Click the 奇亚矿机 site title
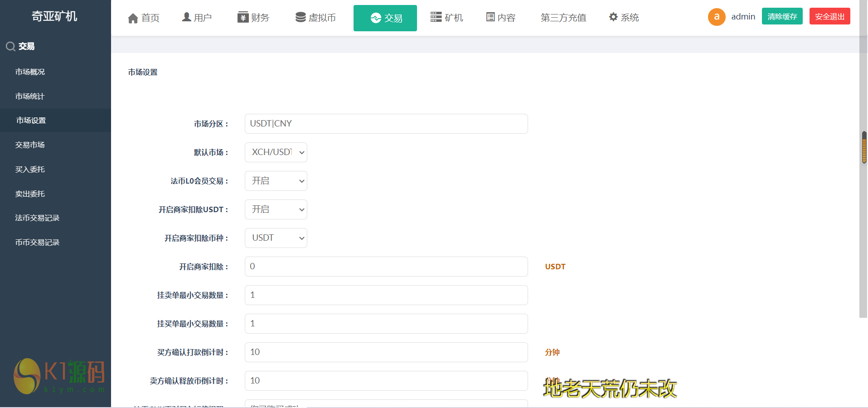868x408 pixels. click(54, 16)
